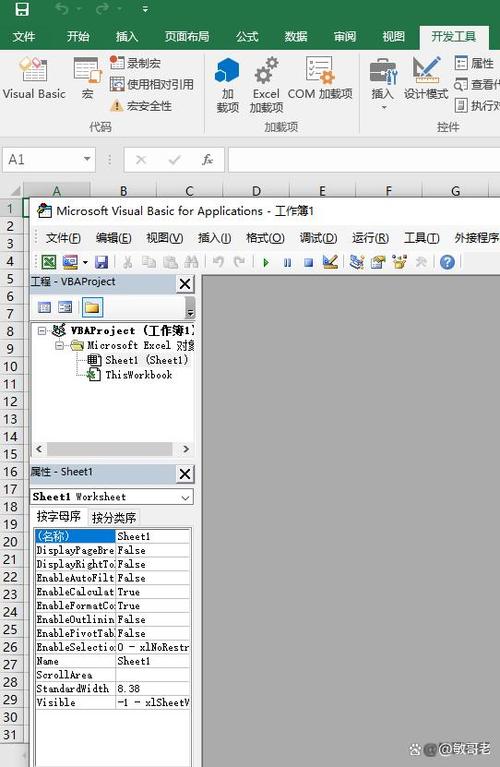Switch to the 审阅 ribbon tab
This screenshot has width=500, height=767.
(345, 37)
